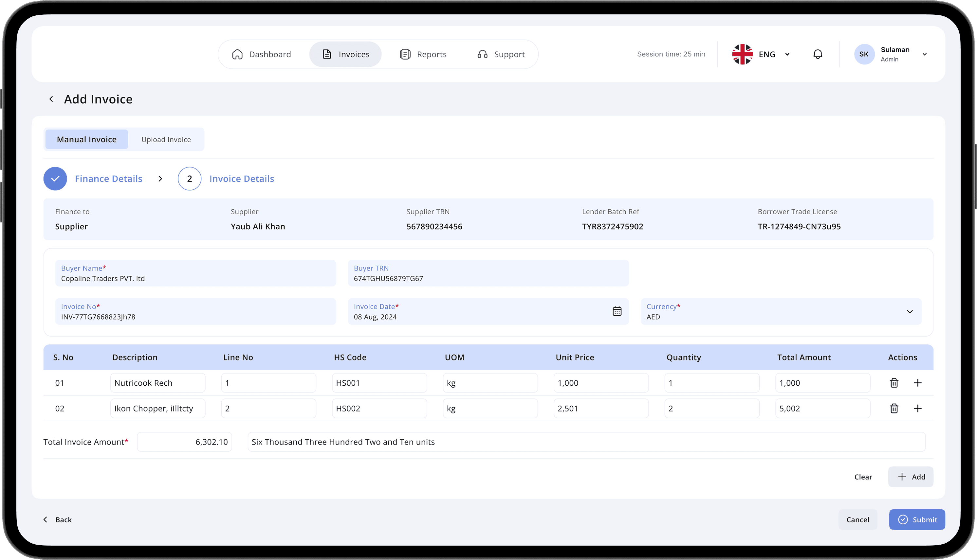
Task: Click the SK user avatar
Action: coord(864,54)
